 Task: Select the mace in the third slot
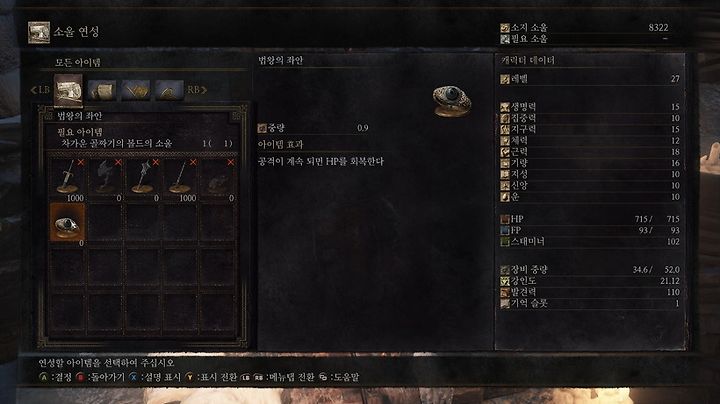[x=142, y=179]
